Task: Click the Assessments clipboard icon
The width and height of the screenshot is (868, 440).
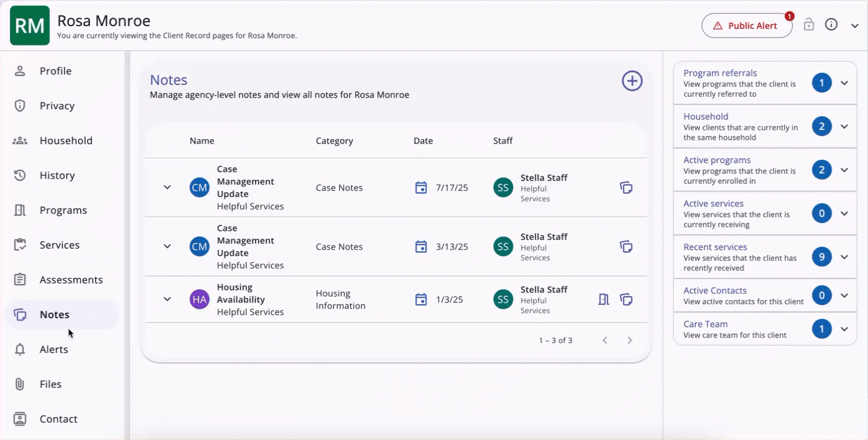Action: [x=20, y=280]
